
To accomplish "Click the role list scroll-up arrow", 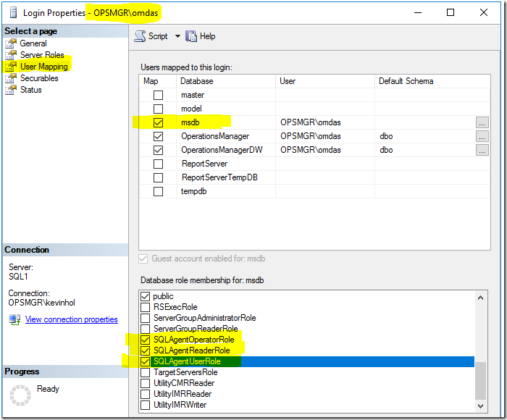I will click(480, 298).
